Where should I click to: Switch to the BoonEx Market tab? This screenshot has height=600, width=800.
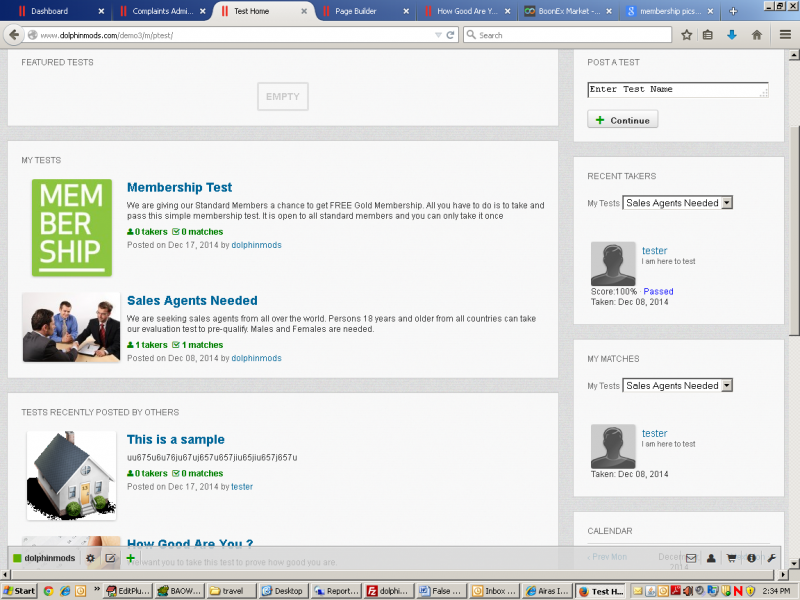(x=569, y=11)
